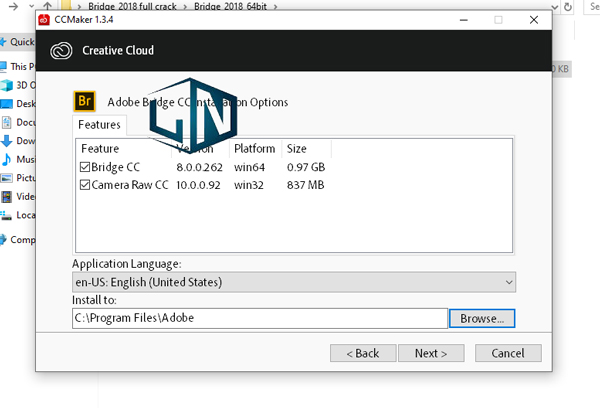Proceed with the Next > button
Image resolution: width=600 pixels, height=408 pixels.
pos(431,353)
